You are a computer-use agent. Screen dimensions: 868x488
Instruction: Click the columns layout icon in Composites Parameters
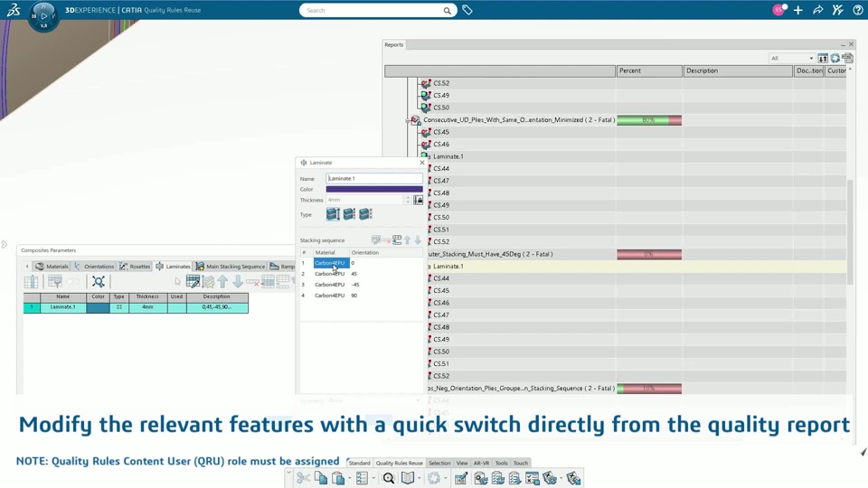coord(31,282)
